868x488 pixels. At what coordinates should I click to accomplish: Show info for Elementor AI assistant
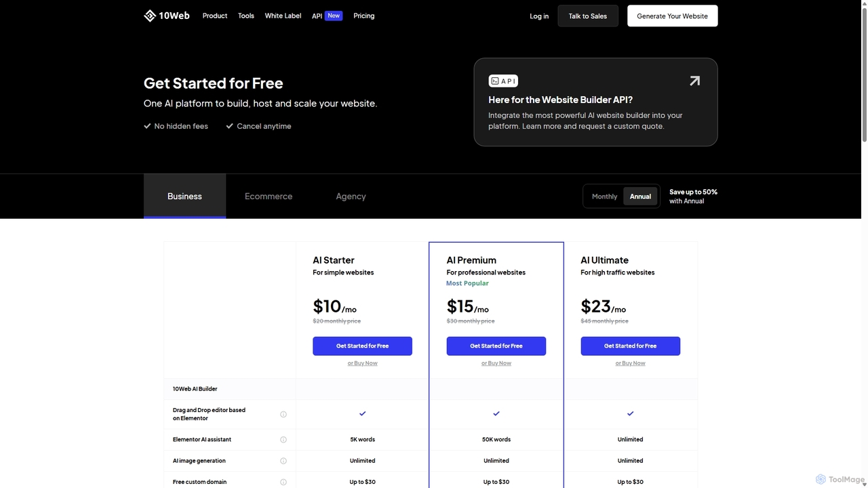283,439
